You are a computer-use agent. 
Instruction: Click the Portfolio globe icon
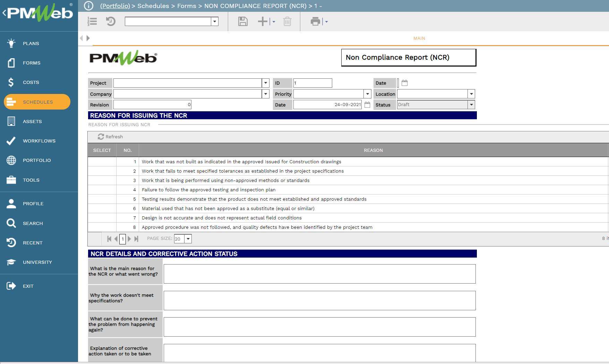tap(11, 160)
